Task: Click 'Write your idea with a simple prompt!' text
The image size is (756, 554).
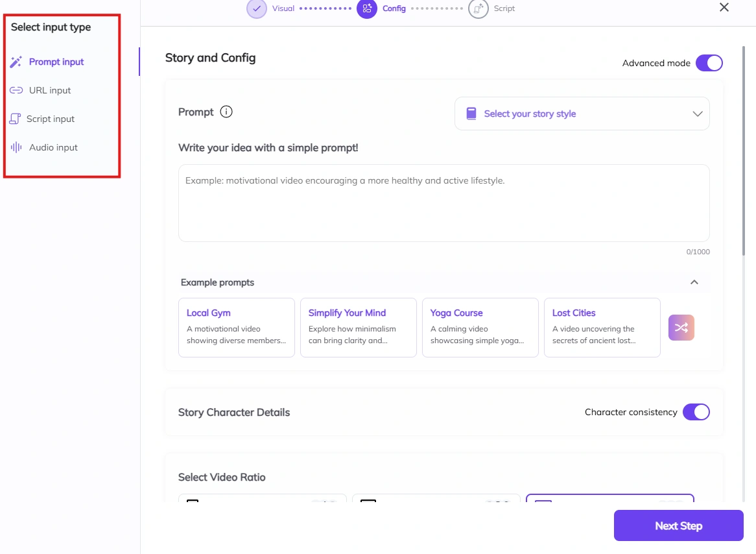Action: [x=268, y=148]
